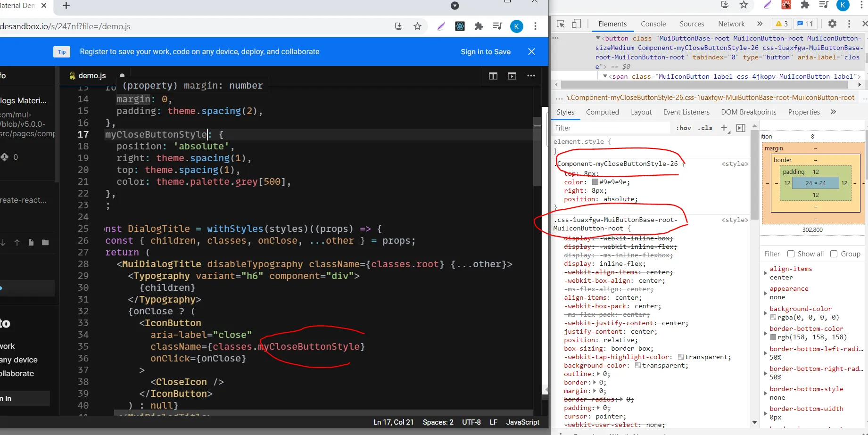Enable the Show all checkbox
Image resolution: width=868 pixels, height=435 pixels.
point(791,254)
